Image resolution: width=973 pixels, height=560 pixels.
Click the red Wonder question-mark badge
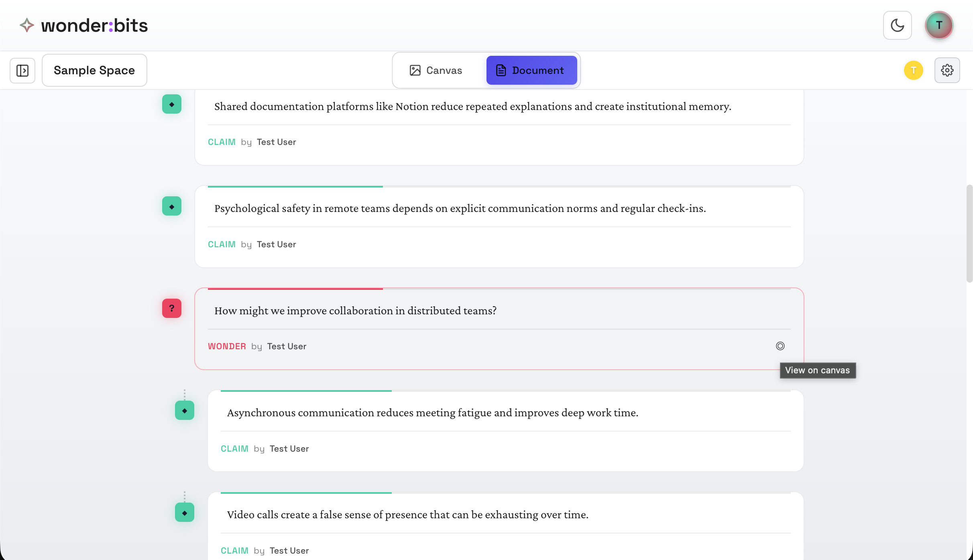coord(172,308)
